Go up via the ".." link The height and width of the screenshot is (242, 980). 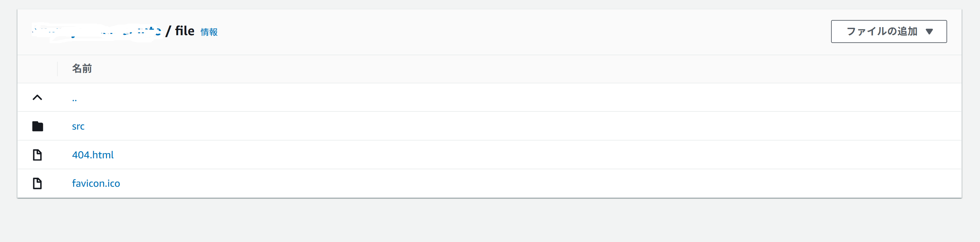click(74, 99)
